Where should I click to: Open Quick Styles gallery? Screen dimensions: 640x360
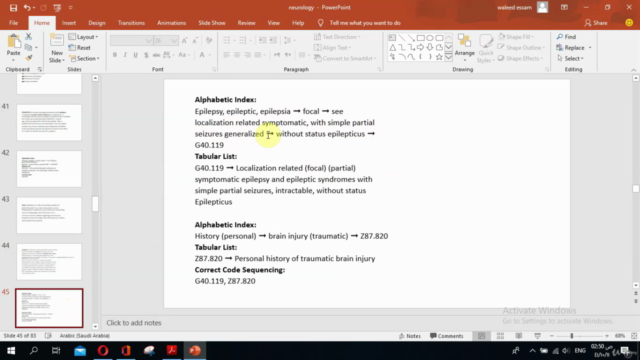click(x=486, y=49)
